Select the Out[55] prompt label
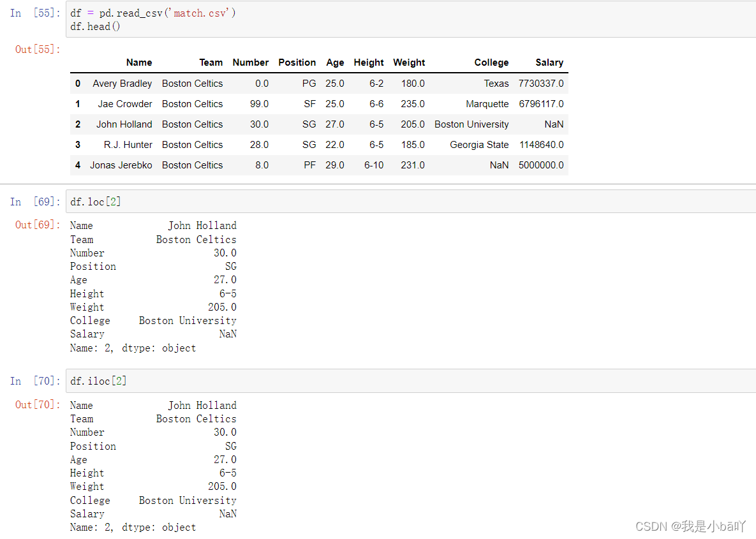The width and height of the screenshot is (756, 539). point(38,49)
